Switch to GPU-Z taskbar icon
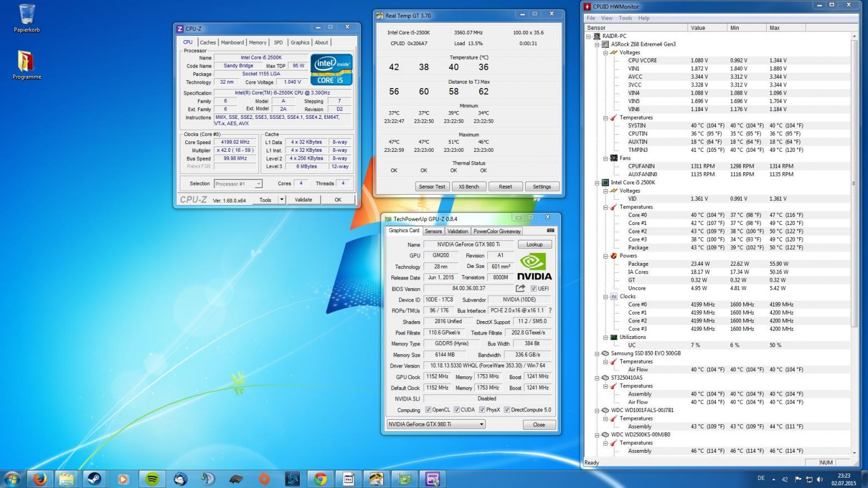This screenshot has height=488, width=868. pyautogui.click(x=405, y=479)
